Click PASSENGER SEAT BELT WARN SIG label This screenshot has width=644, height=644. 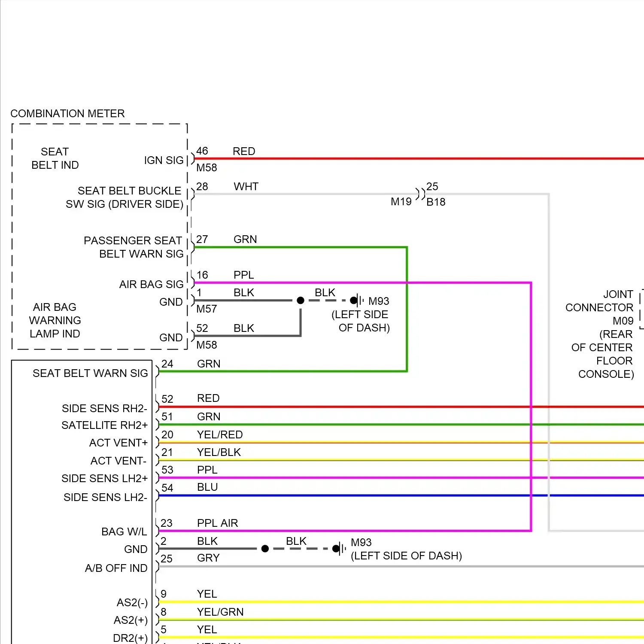coord(134,247)
